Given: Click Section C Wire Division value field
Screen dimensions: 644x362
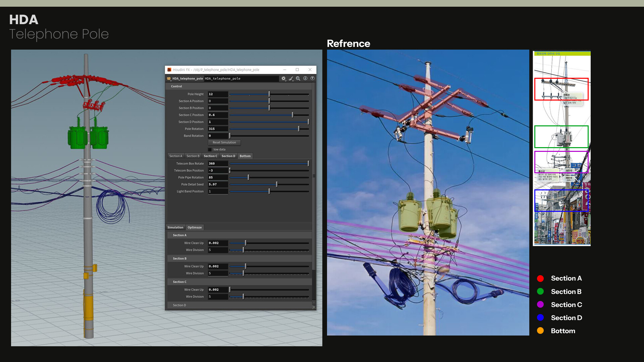Looking at the screenshot, I should pyautogui.click(x=218, y=297).
